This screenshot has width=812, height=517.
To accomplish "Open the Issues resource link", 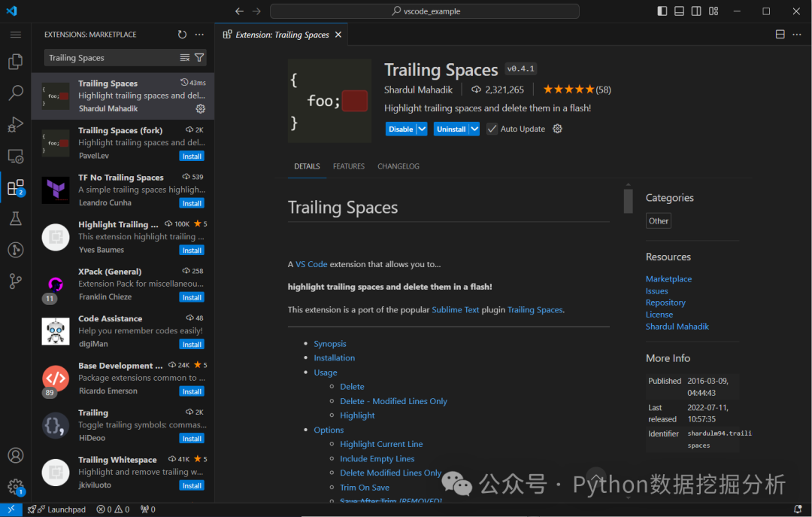I will (656, 291).
